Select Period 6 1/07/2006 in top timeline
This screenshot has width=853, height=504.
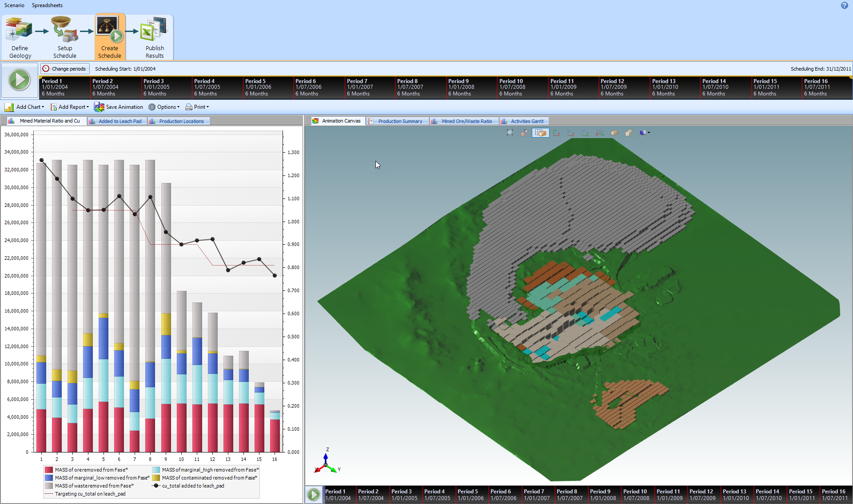(x=319, y=87)
